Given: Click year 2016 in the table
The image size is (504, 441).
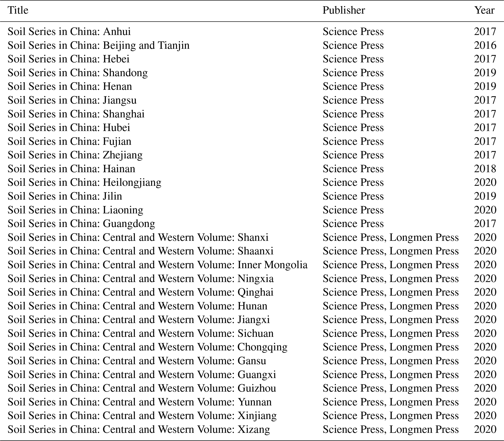Looking at the screenshot, I should point(485,45).
